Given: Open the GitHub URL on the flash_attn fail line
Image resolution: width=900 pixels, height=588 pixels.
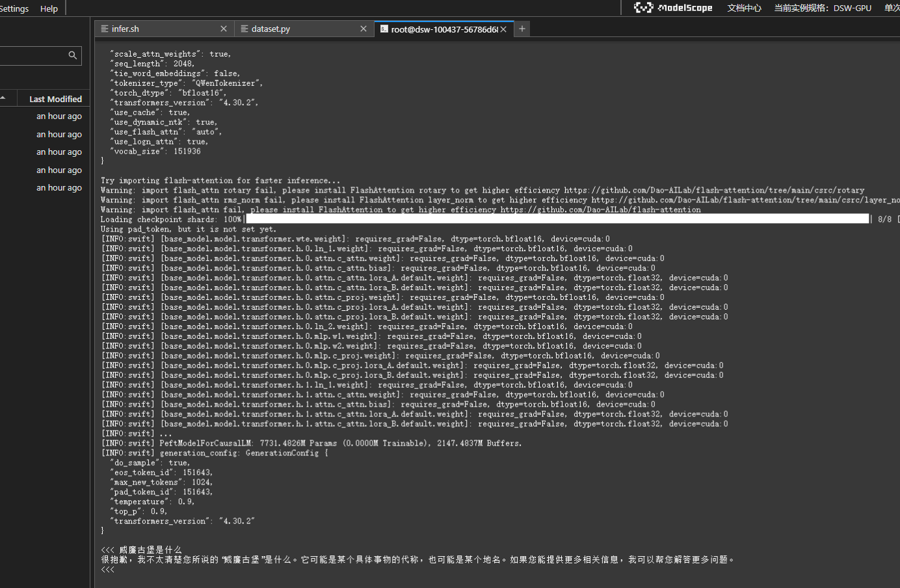Looking at the screenshot, I should click(600, 210).
